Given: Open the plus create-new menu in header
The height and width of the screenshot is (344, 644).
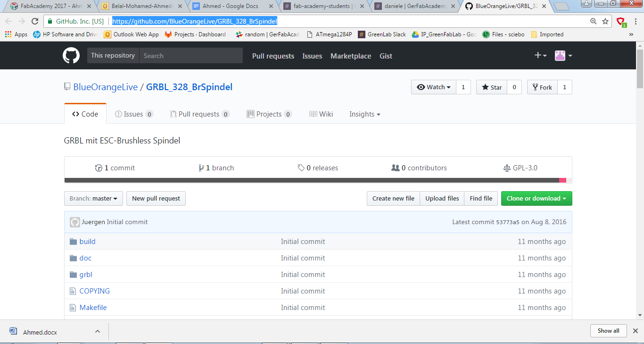Looking at the screenshot, I should click(x=540, y=56).
